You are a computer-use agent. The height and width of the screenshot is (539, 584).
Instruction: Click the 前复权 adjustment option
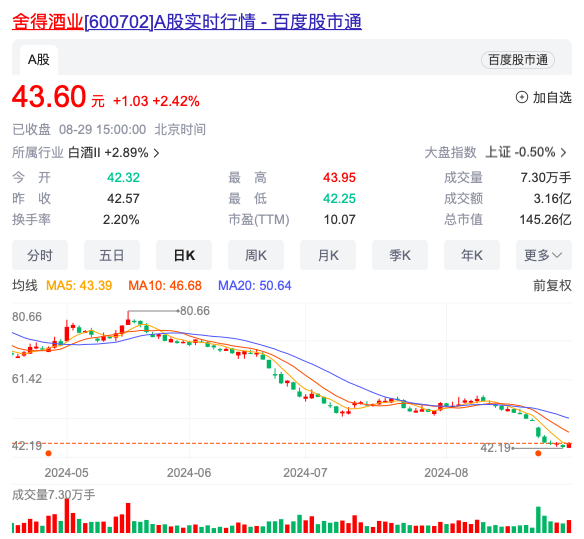[x=552, y=285]
